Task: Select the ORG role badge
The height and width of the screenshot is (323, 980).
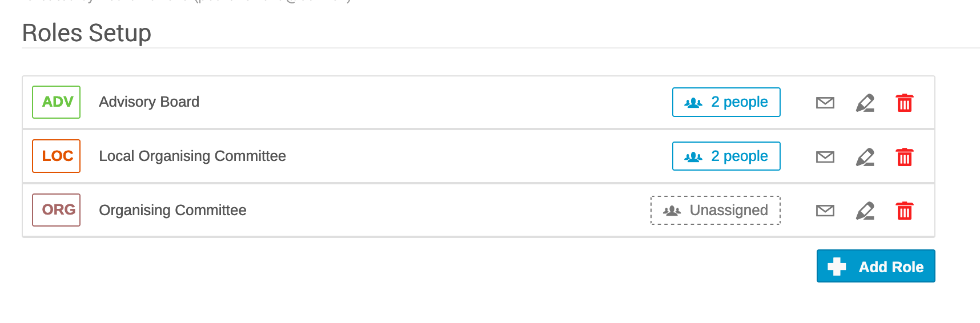Action: (x=57, y=210)
